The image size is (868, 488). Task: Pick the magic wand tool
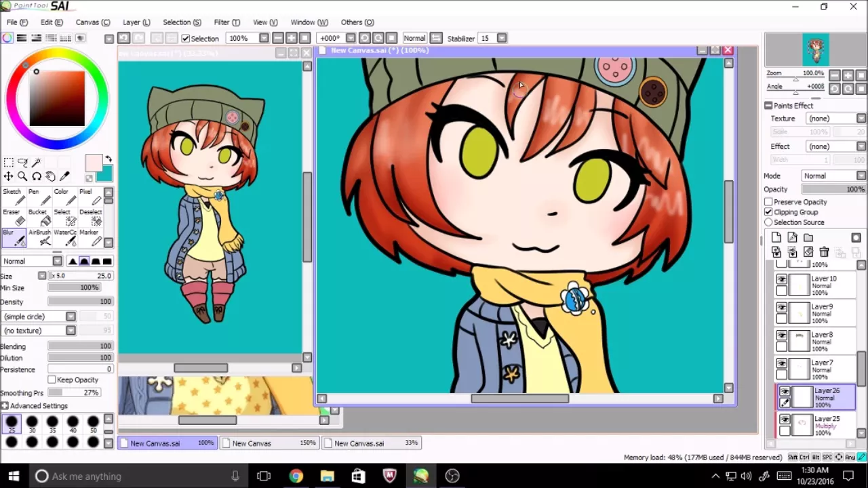tap(37, 163)
